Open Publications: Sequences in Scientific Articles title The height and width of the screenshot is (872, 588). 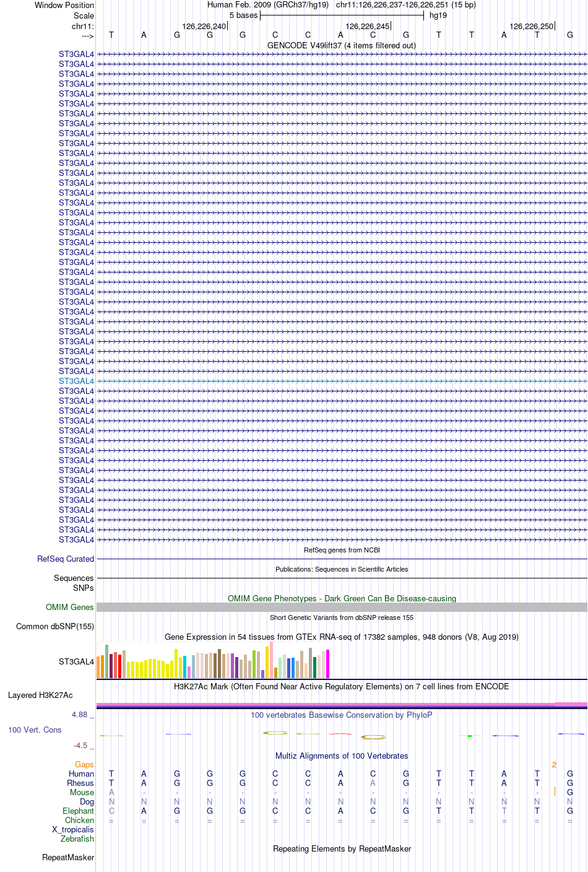342,569
